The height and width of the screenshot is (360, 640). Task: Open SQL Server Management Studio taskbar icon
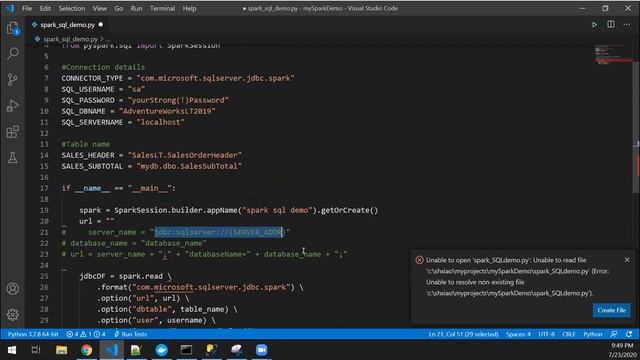coord(237,350)
